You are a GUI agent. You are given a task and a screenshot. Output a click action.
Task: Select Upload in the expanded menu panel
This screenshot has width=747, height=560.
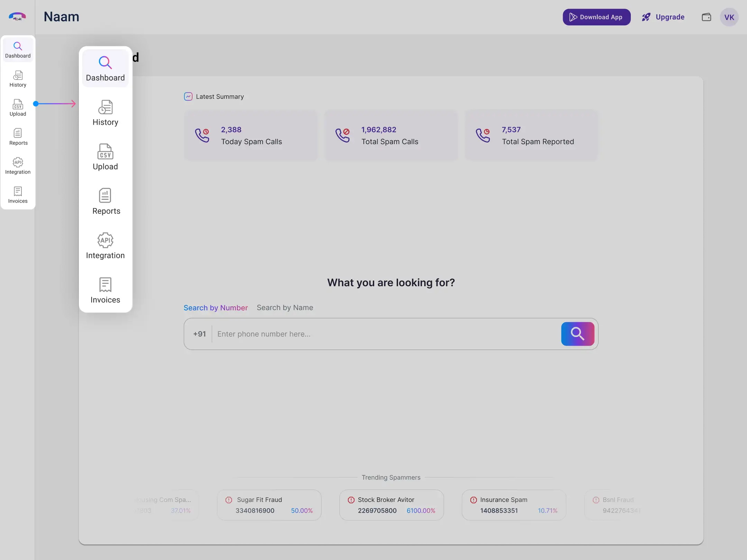[x=105, y=157]
